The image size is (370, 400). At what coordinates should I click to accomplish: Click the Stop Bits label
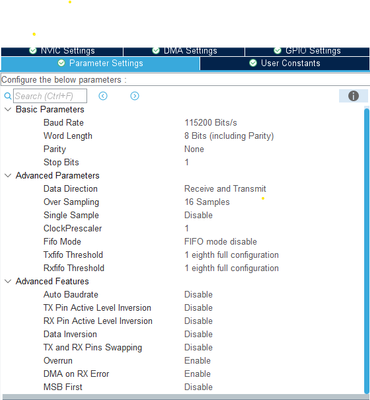point(61,162)
